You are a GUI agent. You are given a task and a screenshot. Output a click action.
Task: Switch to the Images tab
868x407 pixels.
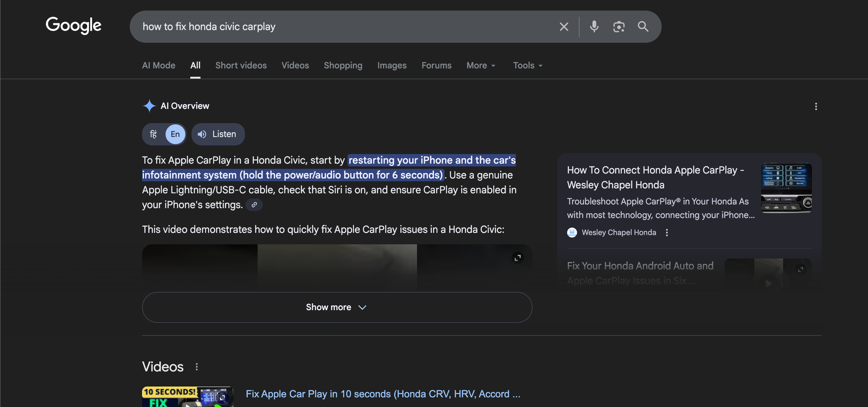tap(391, 66)
